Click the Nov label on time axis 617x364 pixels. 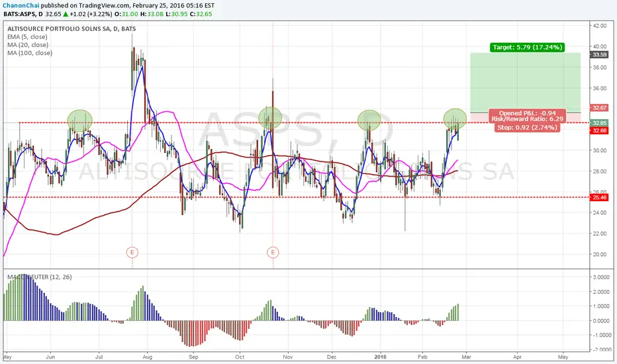[288, 357]
